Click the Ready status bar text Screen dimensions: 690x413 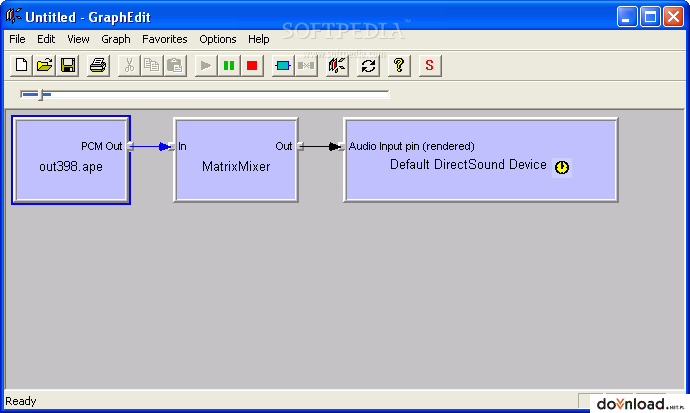21,401
